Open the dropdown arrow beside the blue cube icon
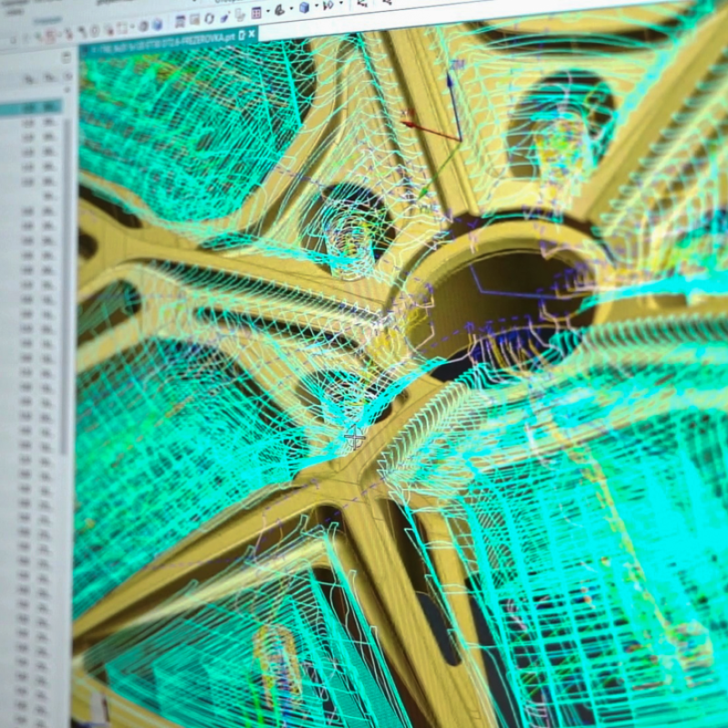This screenshot has height=728, width=728. pos(315,7)
